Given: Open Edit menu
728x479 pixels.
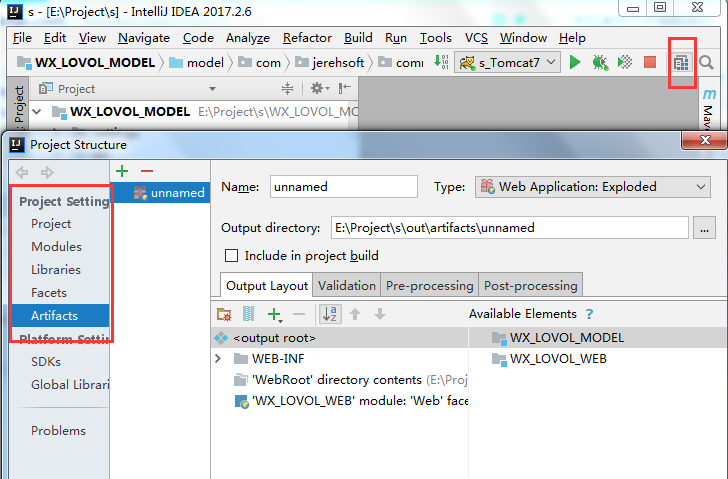Looking at the screenshot, I should [55, 38].
